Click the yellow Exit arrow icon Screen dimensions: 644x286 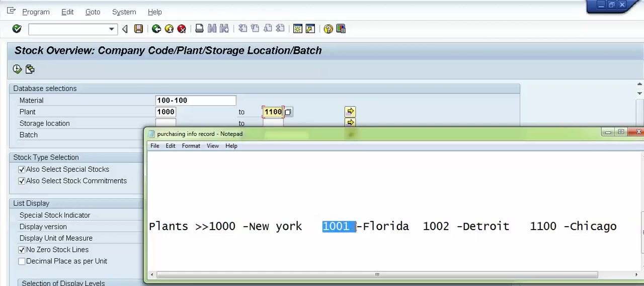(169, 29)
